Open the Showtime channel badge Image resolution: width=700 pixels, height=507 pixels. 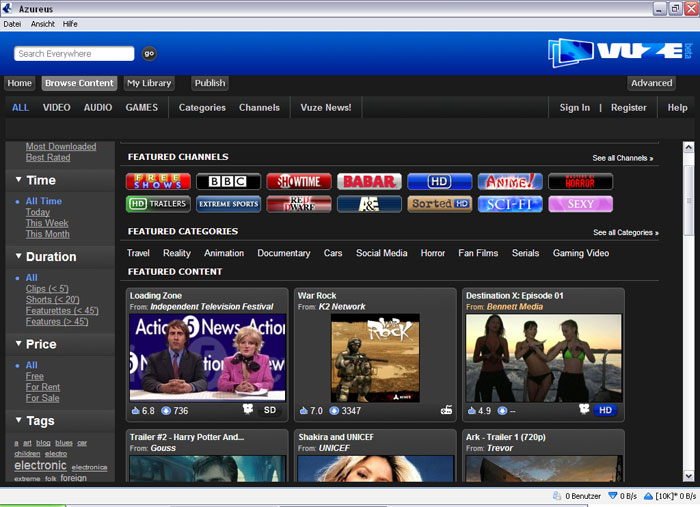pos(298,181)
